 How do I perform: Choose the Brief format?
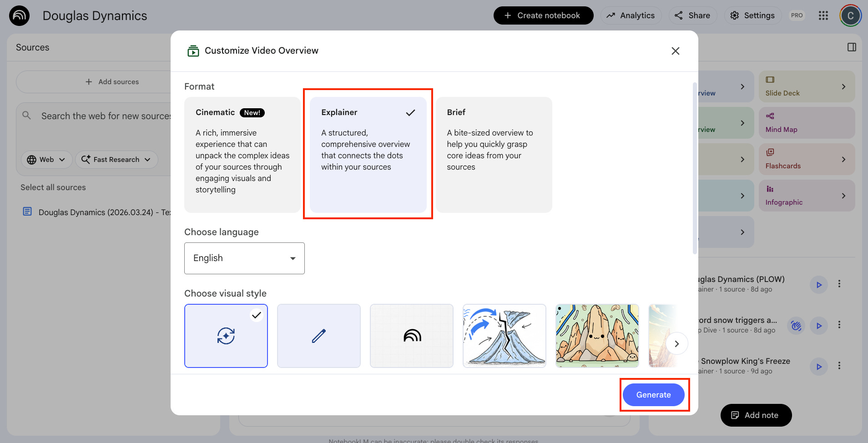coord(494,155)
